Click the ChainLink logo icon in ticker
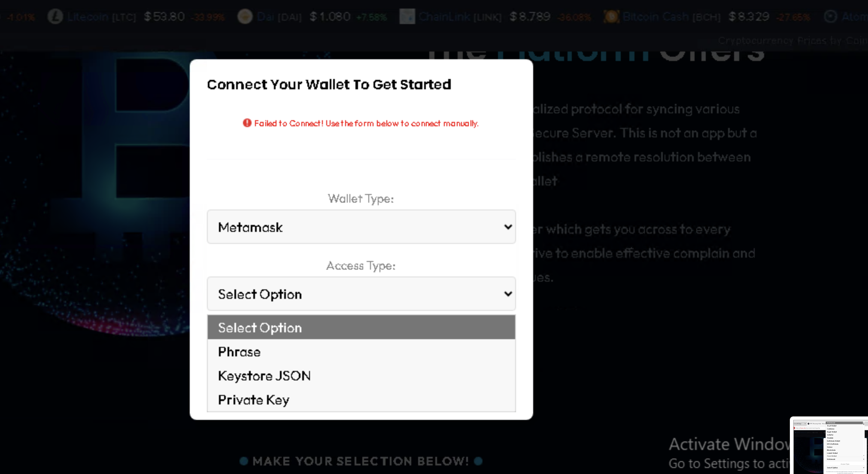The image size is (868, 474). [407, 17]
